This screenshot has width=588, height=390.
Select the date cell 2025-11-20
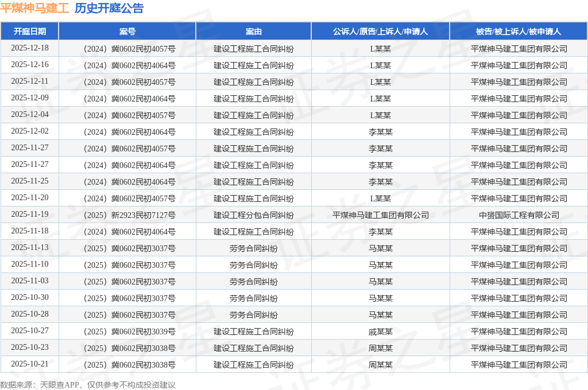(30, 198)
